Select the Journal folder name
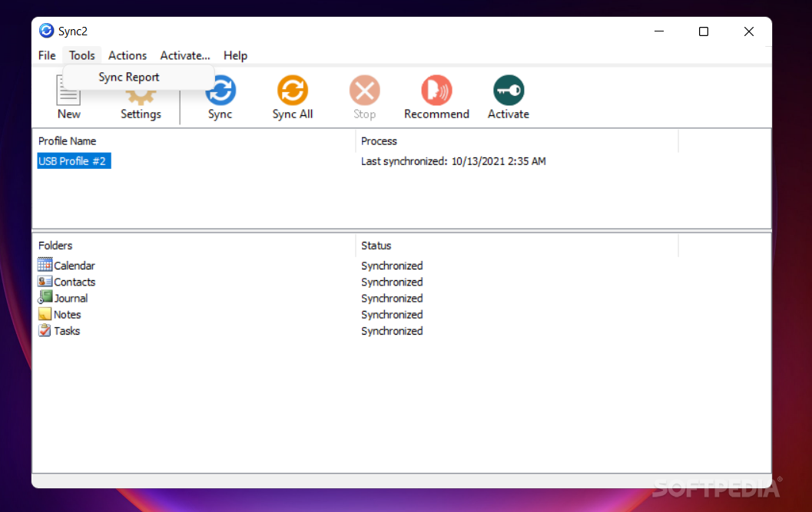The image size is (812, 512). (71, 298)
